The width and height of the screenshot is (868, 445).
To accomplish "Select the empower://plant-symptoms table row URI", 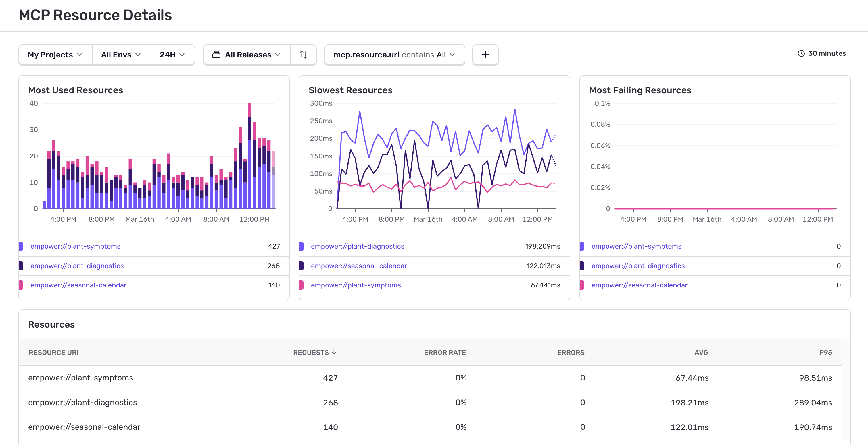I will (x=80, y=378).
